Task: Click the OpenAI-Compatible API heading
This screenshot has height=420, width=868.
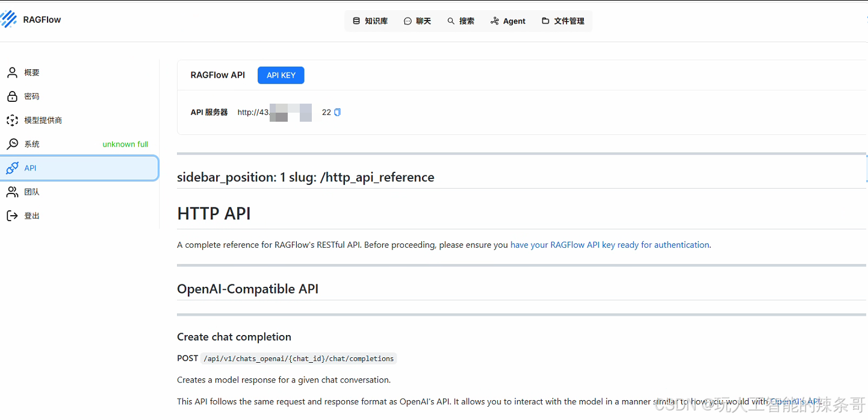Action: 247,289
